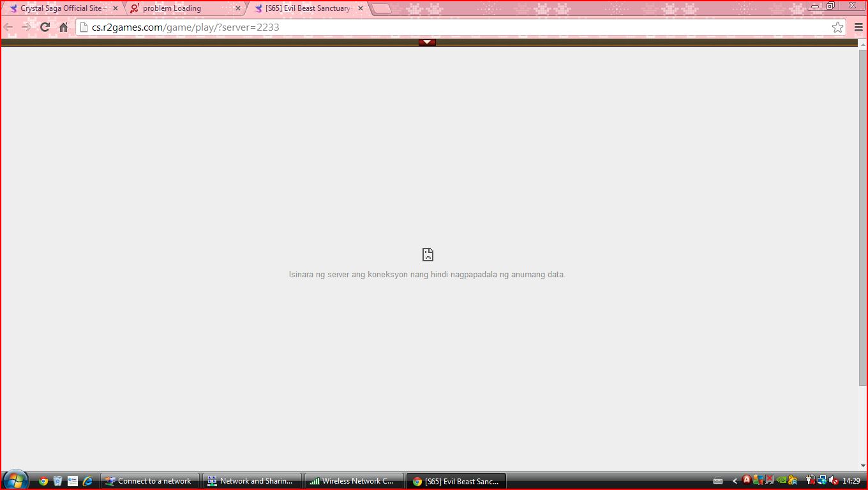
Task: Click the address bar URL field
Action: coord(447,27)
